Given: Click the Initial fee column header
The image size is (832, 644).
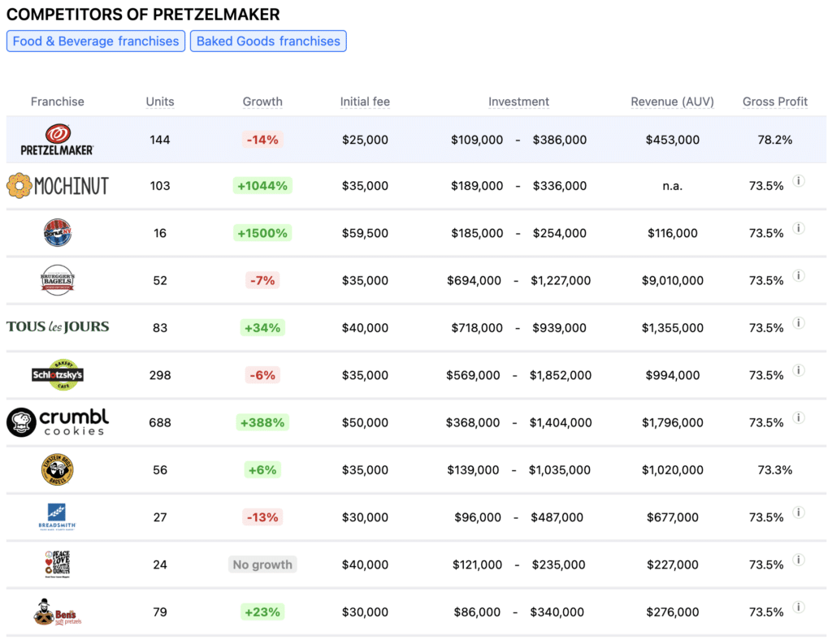Looking at the screenshot, I should coord(365,102).
